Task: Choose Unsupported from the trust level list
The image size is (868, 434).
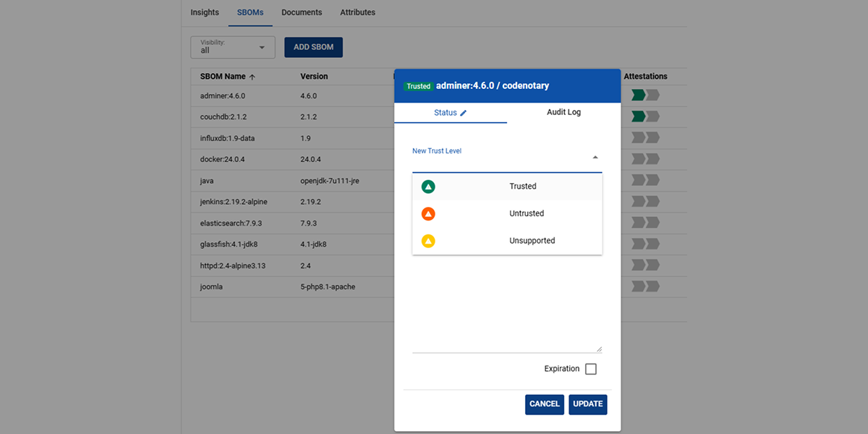Action: [507, 241]
